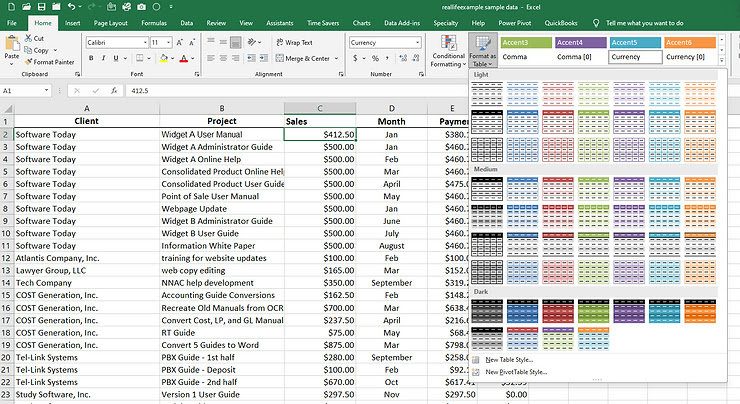Align text to the left
Screen dimensions: 740x404
click(210, 58)
